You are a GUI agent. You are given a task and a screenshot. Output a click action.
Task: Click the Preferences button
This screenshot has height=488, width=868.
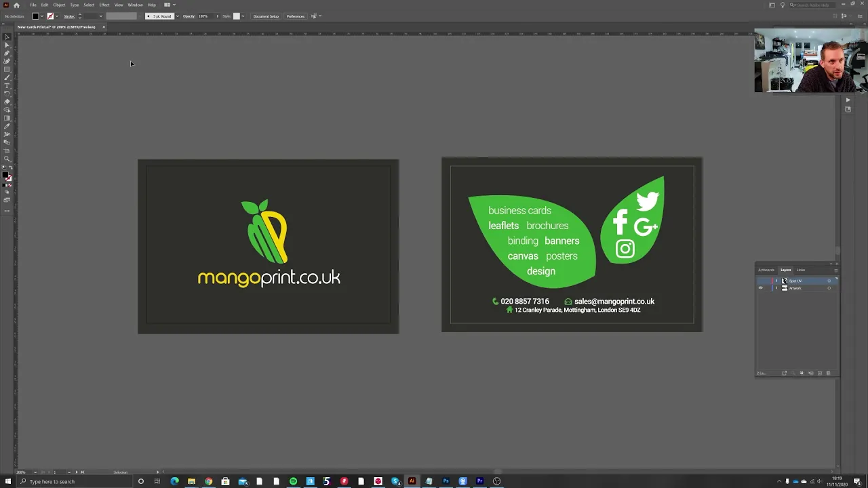click(x=296, y=16)
